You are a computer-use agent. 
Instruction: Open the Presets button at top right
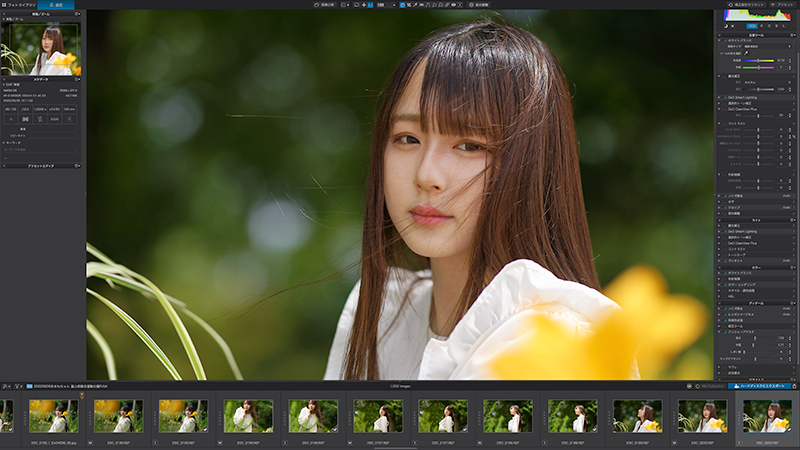782,5
